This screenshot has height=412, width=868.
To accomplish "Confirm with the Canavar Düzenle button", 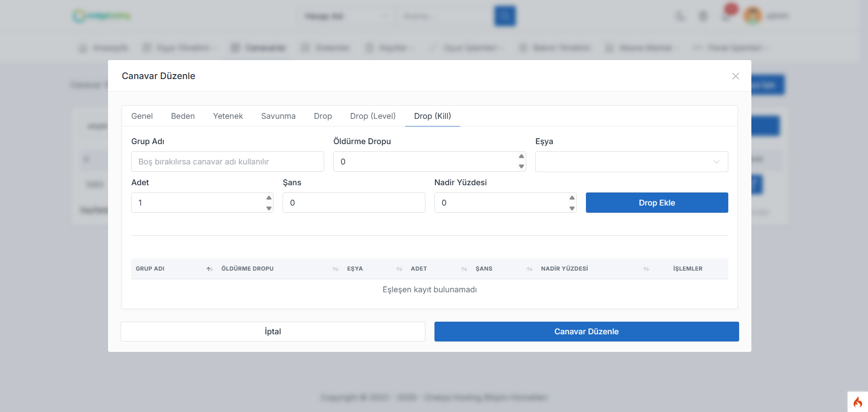I will pyautogui.click(x=587, y=332).
